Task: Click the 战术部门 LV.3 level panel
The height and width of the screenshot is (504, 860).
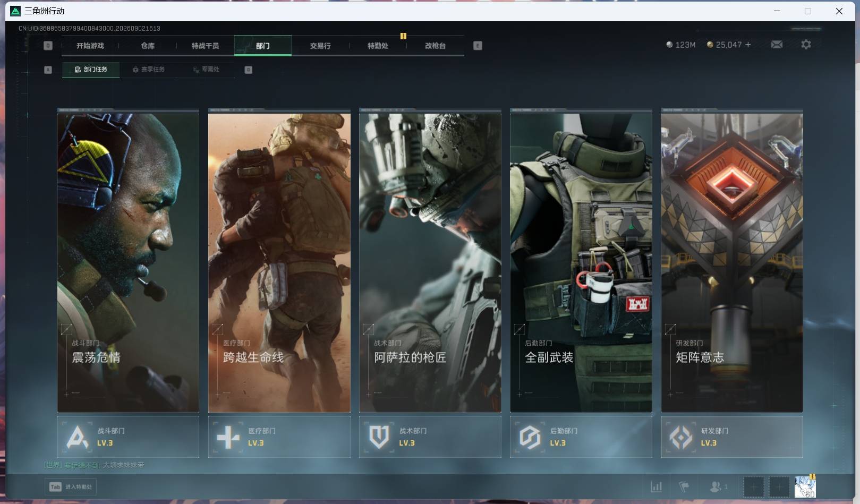Action: coord(430,437)
